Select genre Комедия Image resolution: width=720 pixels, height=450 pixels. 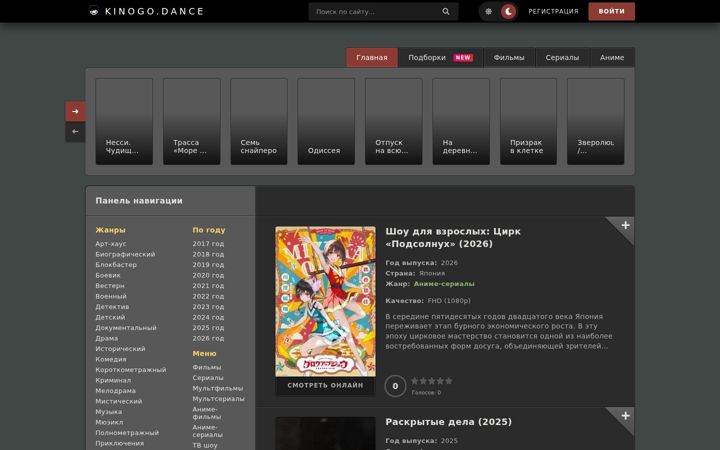point(111,360)
